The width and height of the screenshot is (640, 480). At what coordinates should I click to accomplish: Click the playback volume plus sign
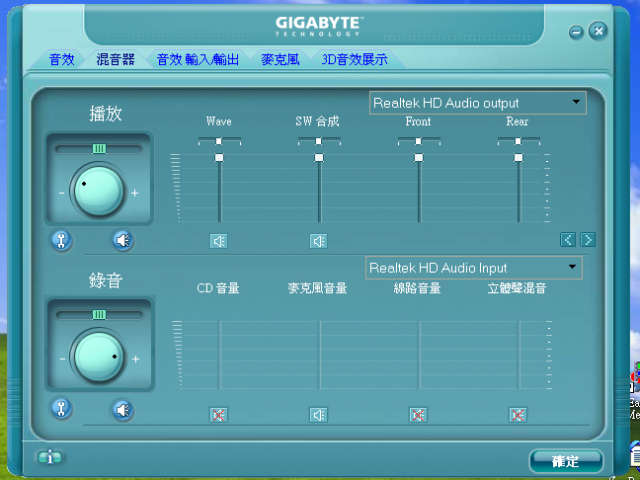[135, 193]
